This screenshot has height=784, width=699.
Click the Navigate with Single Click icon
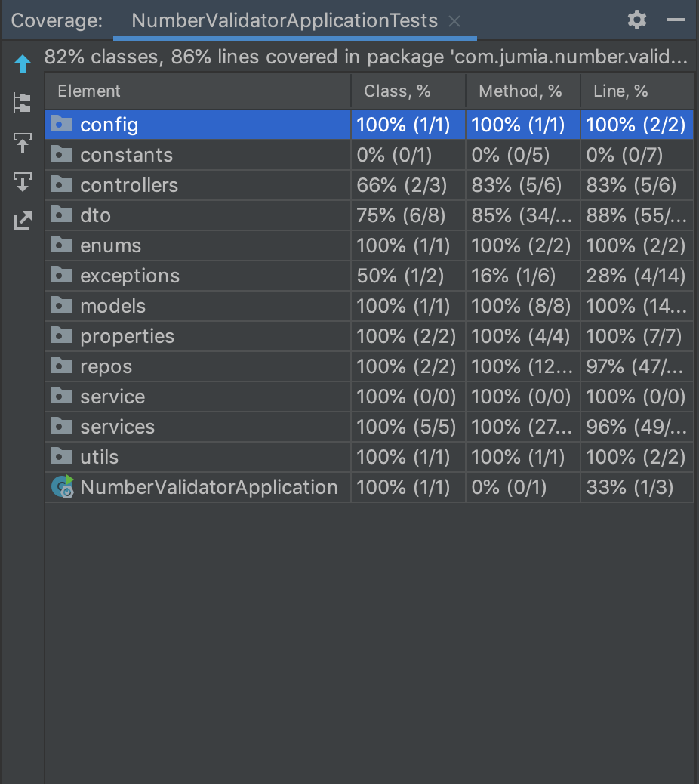pos(23,143)
